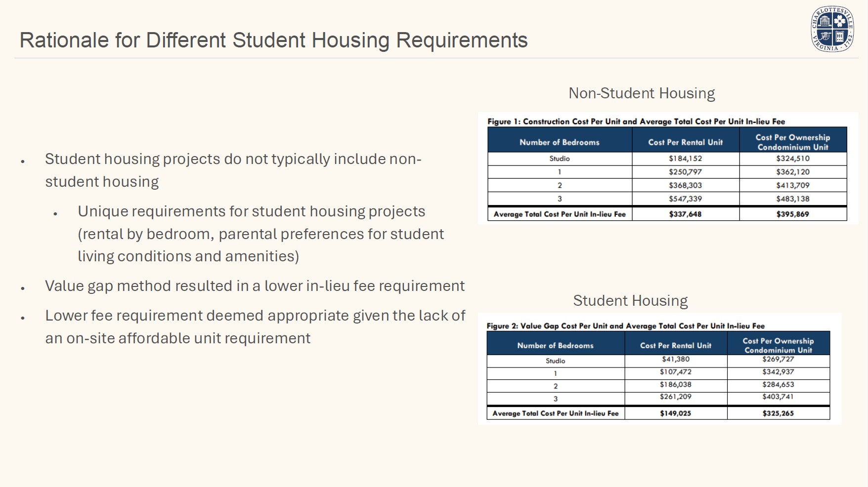Screen dimensions: 868x487
Task: Click the slide title about Student Housing Requirements
Action: [x=273, y=40]
